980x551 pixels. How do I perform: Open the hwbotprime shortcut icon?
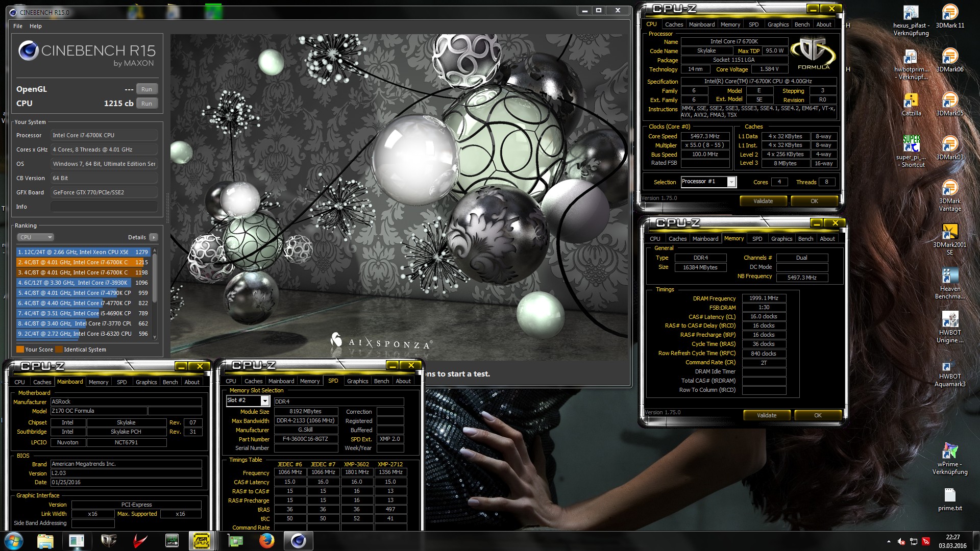911,64
